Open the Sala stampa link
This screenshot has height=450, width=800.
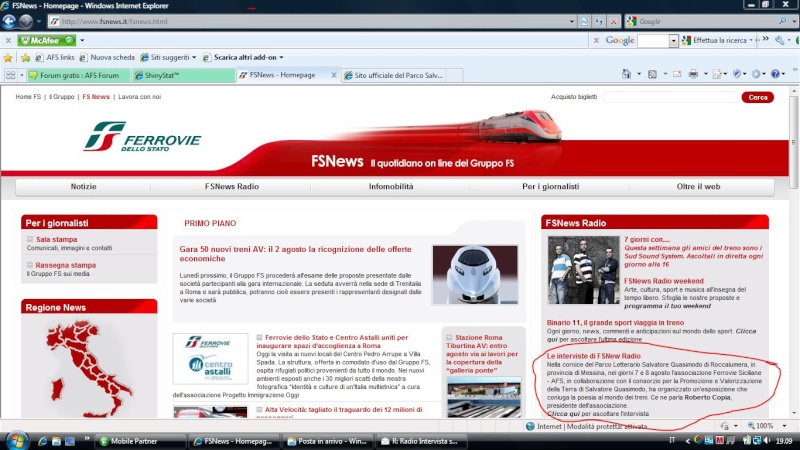[x=57, y=239]
